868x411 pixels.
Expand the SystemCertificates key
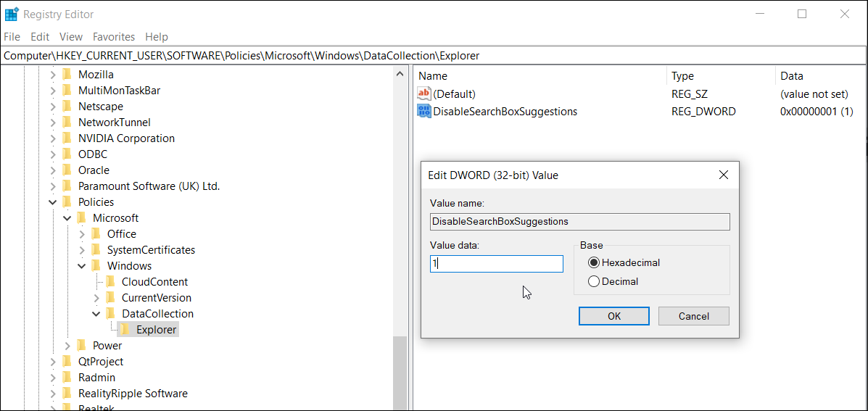[81, 250]
